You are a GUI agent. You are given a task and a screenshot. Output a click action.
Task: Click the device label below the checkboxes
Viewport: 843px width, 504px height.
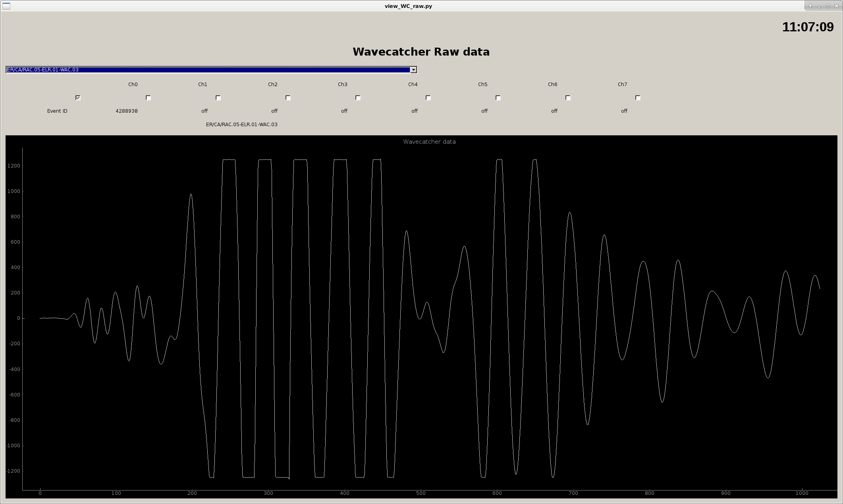pyautogui.click(x=241, y=125)
